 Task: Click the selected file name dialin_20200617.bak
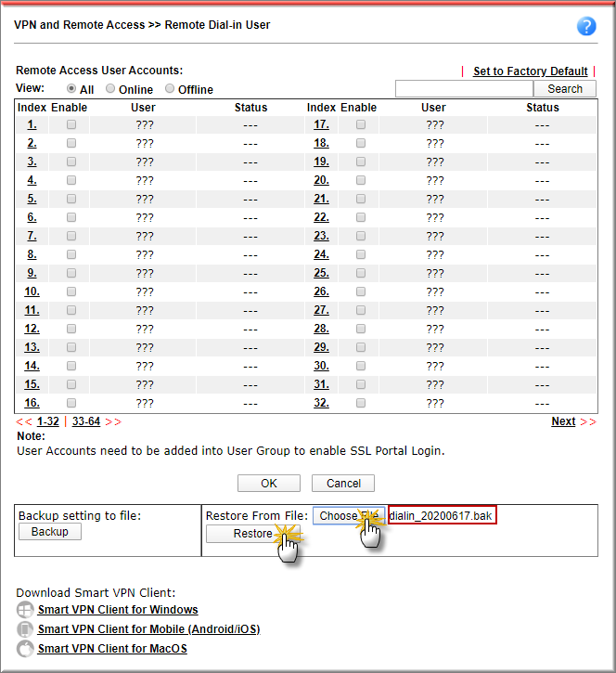pos(441,515)
